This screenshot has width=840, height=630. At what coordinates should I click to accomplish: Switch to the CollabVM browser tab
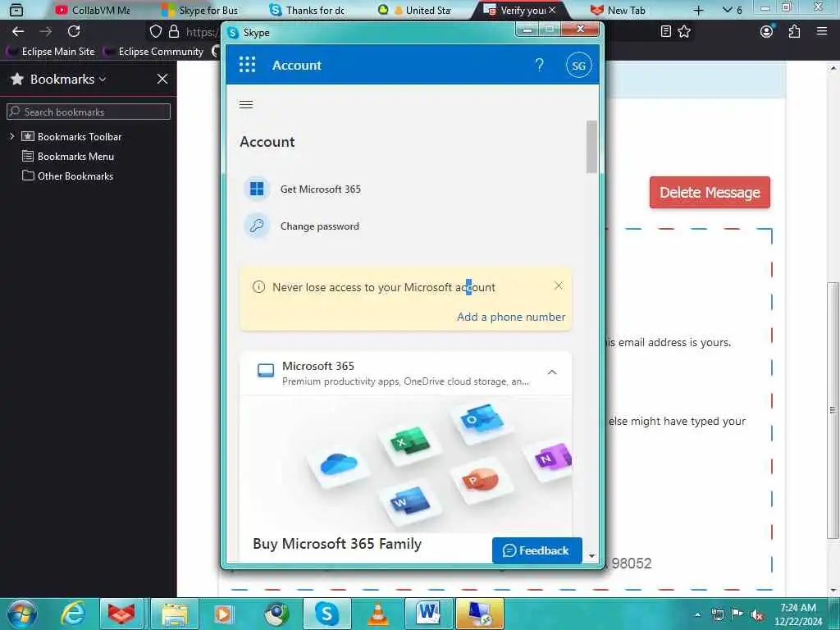(x=92, y=10)
